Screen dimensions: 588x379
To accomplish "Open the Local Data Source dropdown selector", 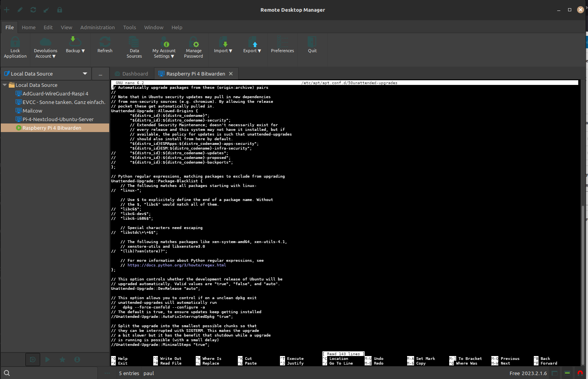I will [85, 74].
